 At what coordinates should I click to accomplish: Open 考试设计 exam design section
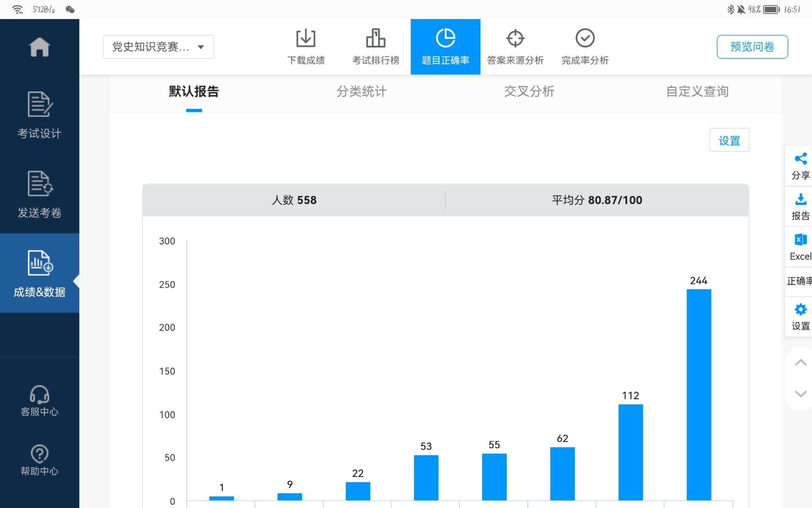tap(39, 114)
